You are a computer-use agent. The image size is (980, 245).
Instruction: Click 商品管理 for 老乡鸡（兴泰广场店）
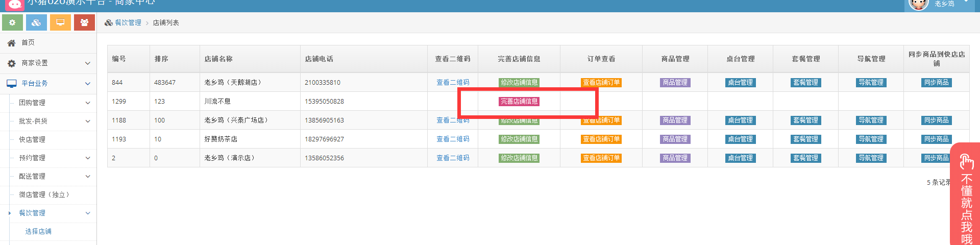point(675,120)
